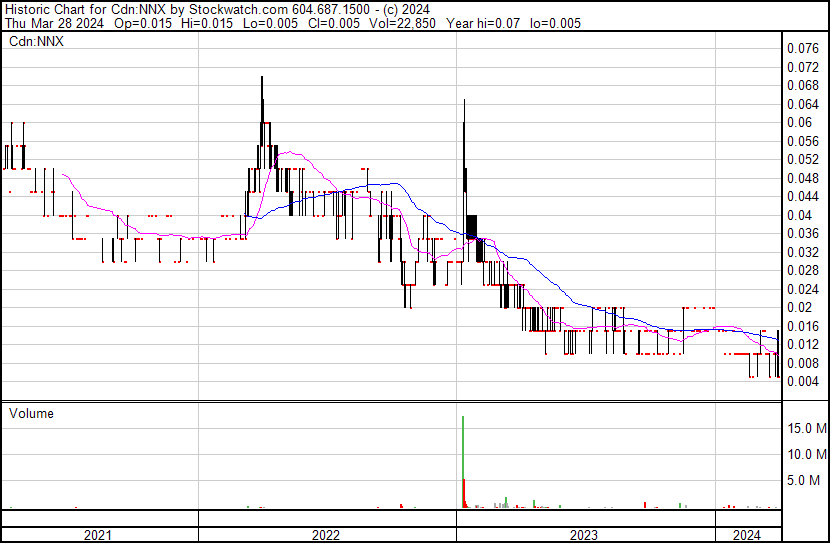830x543 pixels.
Task: Click the 0.076 price axis label
Action: [802, 48]
